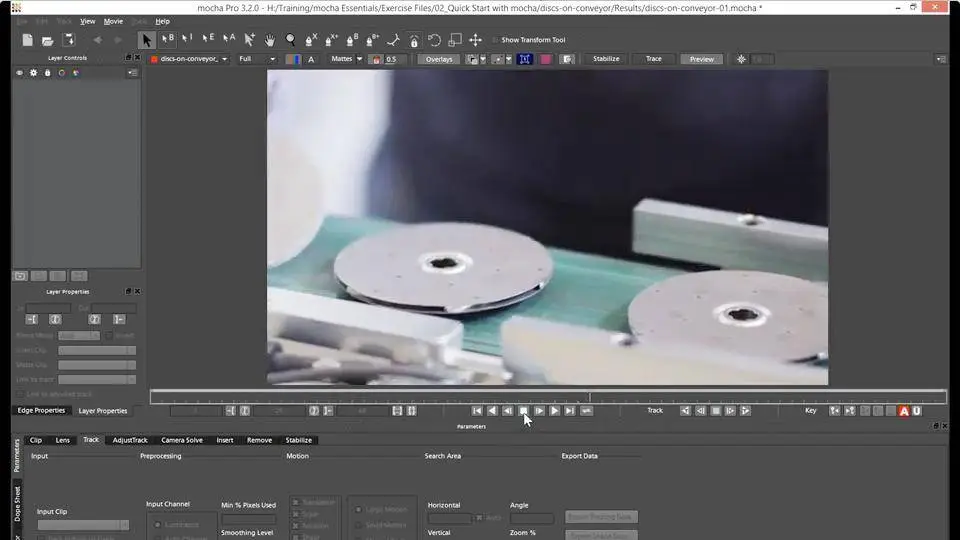Screen dimensions: 960x540
Task: Open the AdjustTrack tab
Action: pos(130,440)
